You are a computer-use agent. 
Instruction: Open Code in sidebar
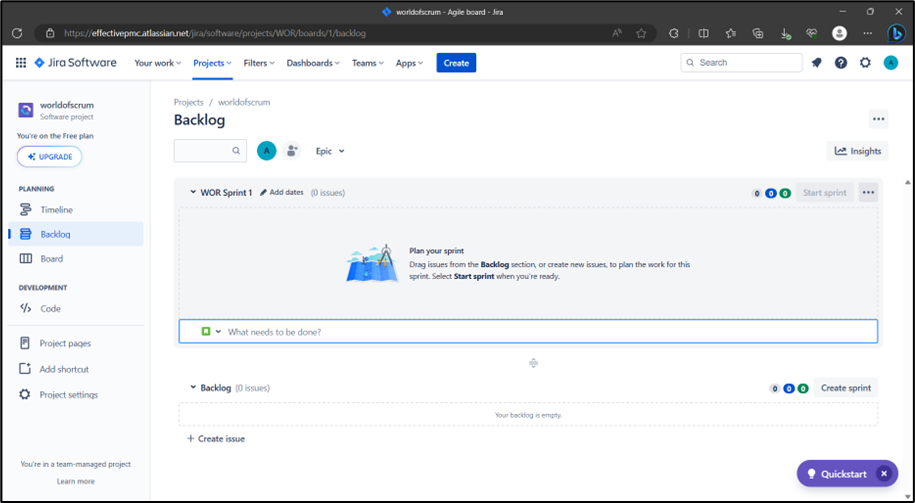point(76,309)
